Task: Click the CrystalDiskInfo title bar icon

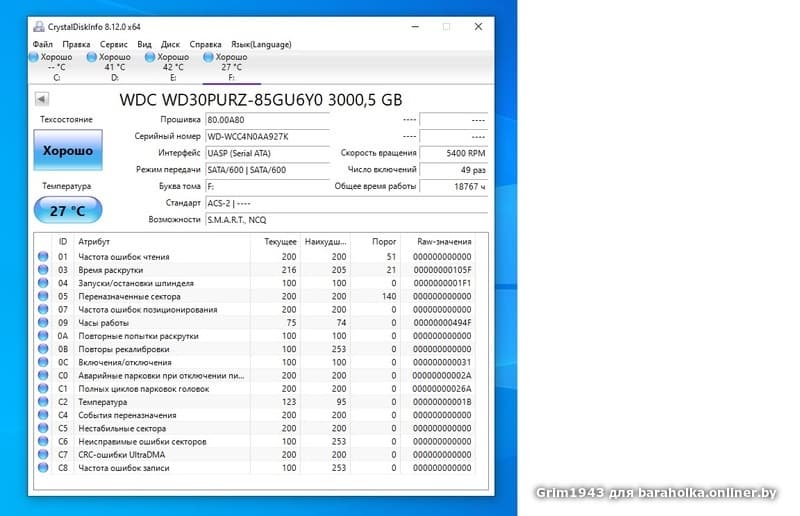Action: tap(39, 27)
